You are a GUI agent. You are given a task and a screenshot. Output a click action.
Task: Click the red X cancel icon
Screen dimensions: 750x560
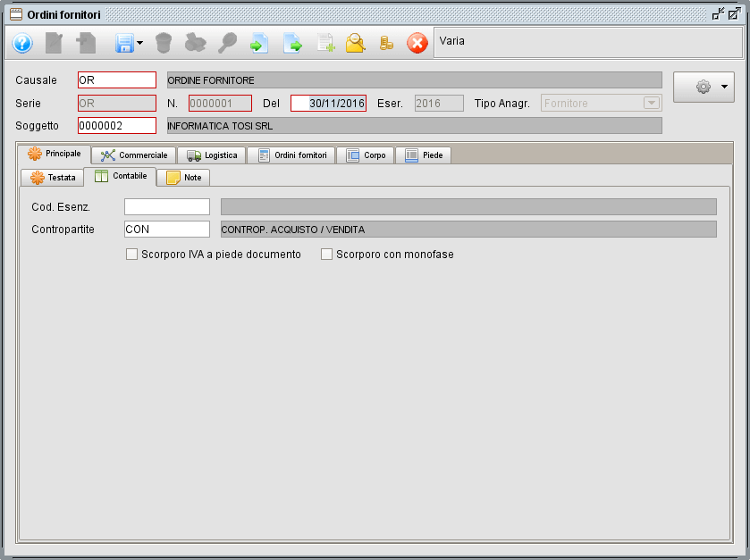click(x=417, y=42)
